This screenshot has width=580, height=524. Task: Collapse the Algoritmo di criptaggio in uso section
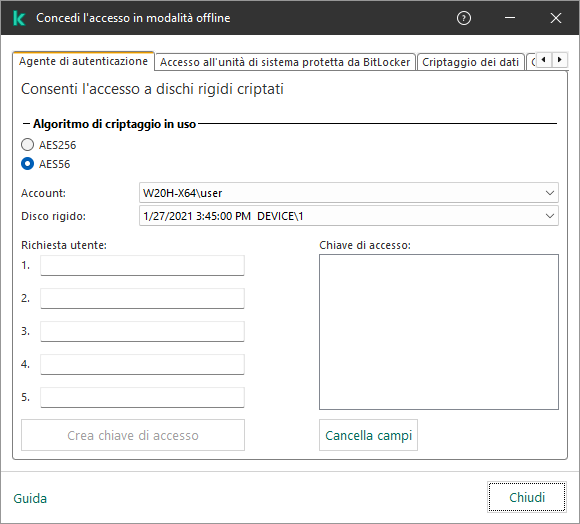(x=26, y=124)
